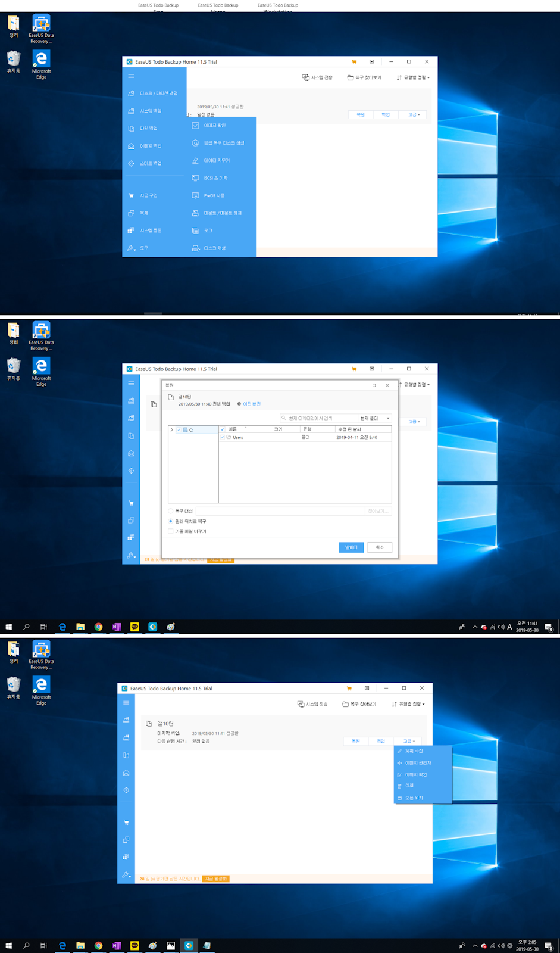The height and width of the screenshot is (953, 560).
Task: Click the recovery destination path field
Action: [280, 511]
